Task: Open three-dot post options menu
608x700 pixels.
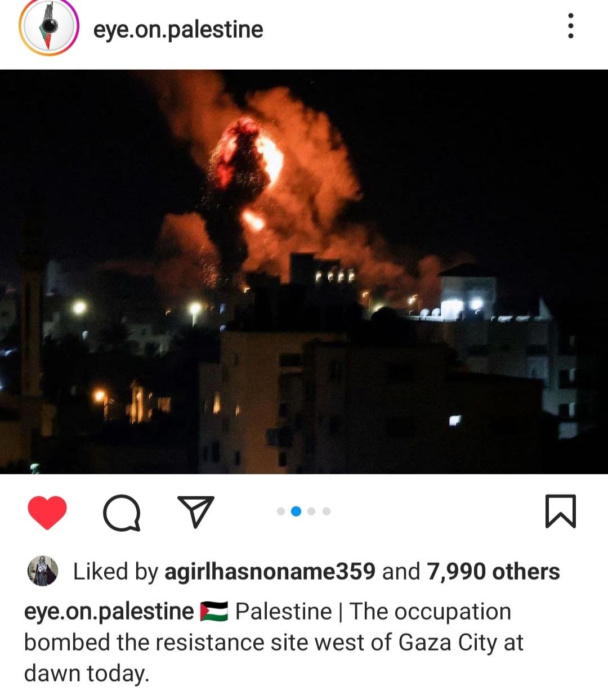Action: [571, 26]
